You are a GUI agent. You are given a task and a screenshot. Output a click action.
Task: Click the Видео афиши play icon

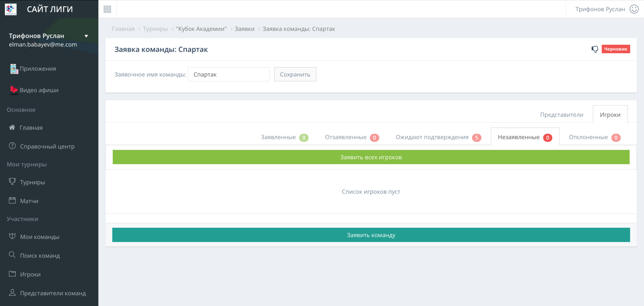pos(14,90)
